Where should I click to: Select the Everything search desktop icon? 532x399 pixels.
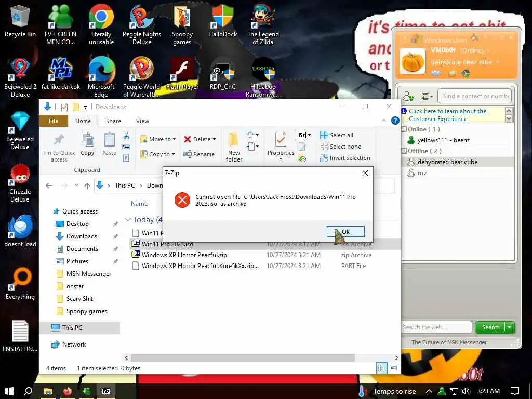[x=20, y=284]
